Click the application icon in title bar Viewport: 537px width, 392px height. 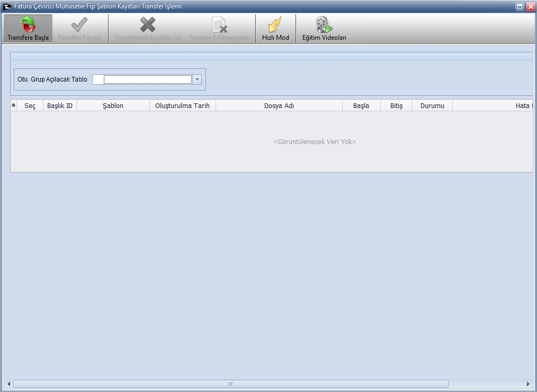coord(7,6)
